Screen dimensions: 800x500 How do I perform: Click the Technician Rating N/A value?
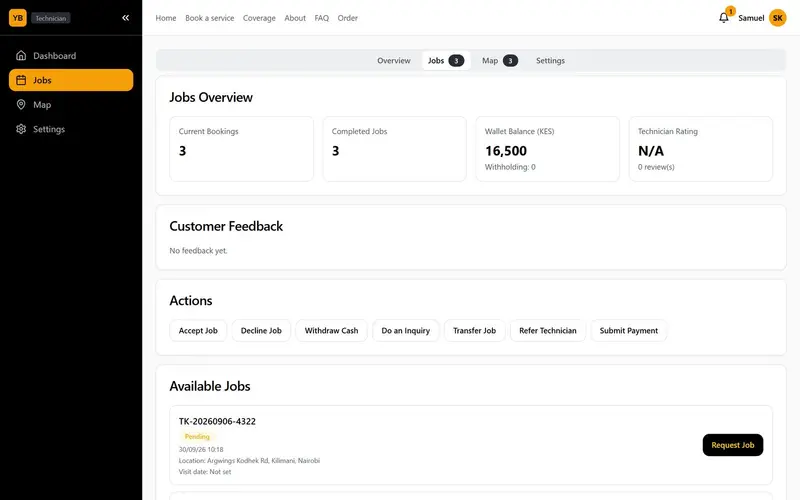[x=651, y=151]
